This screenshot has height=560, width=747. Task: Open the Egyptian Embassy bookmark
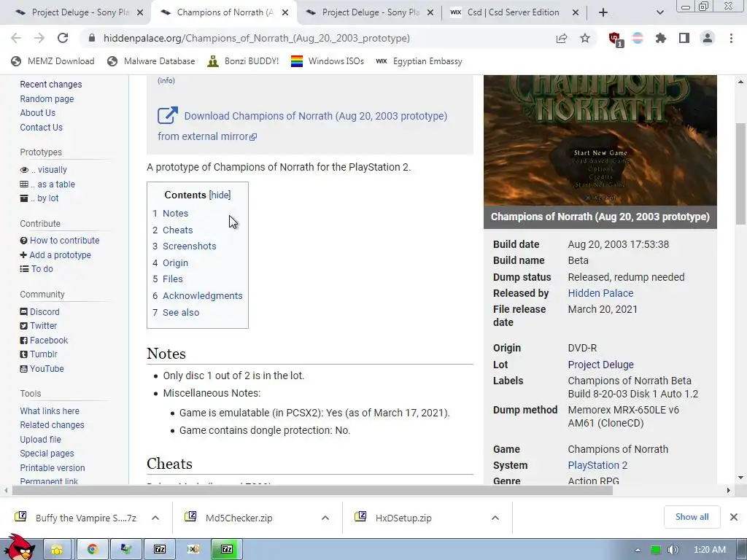[419, 61]
